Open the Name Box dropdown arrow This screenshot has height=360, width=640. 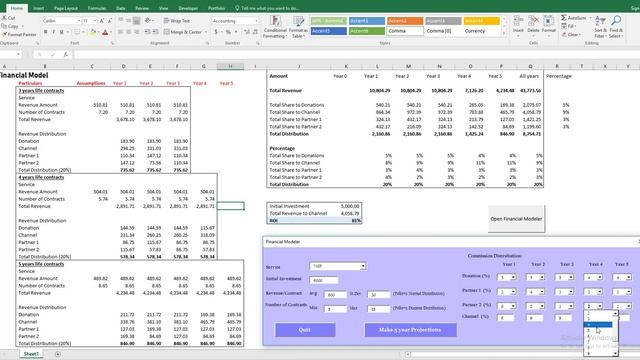tap(18, 54)
